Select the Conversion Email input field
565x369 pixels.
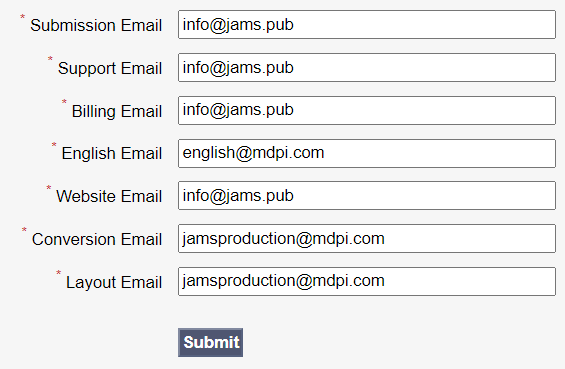tap(367, 239)
